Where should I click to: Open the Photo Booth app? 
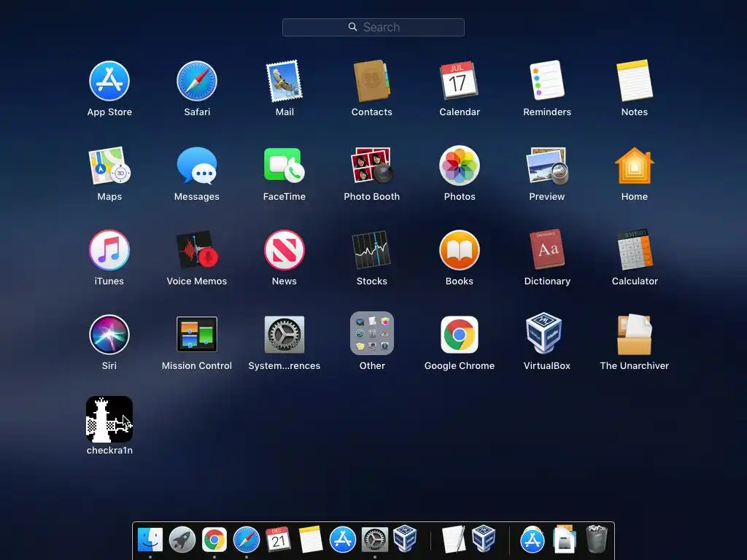click(371, 165)
